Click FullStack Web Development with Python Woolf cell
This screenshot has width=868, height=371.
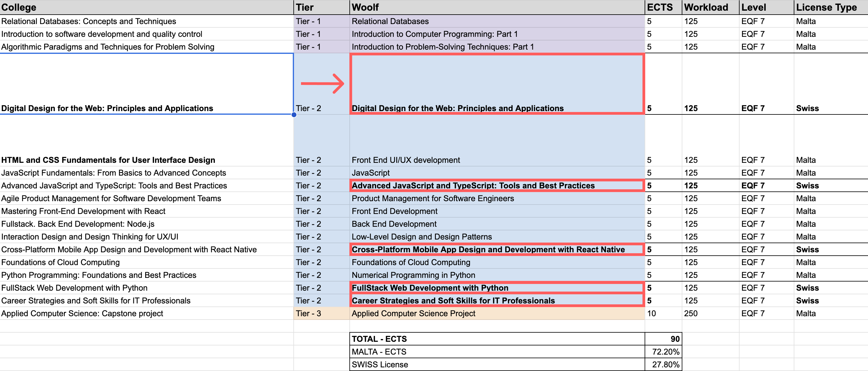point(497,288)
